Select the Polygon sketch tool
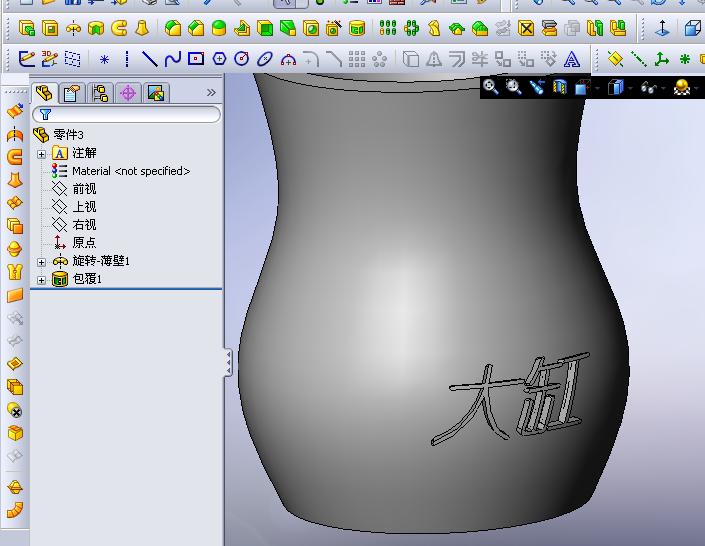Screen dimensions: 705x546 click(219, 59)
